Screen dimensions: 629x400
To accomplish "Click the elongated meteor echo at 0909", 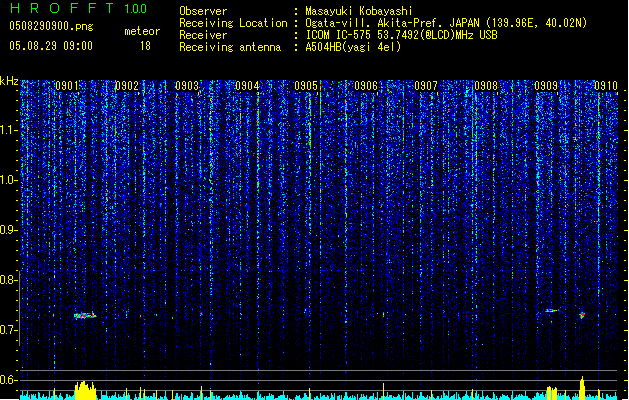I will 551,311.
